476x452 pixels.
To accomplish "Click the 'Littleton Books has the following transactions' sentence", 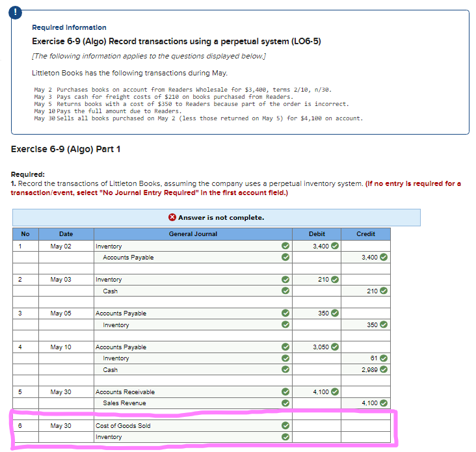I will point(129,73).
